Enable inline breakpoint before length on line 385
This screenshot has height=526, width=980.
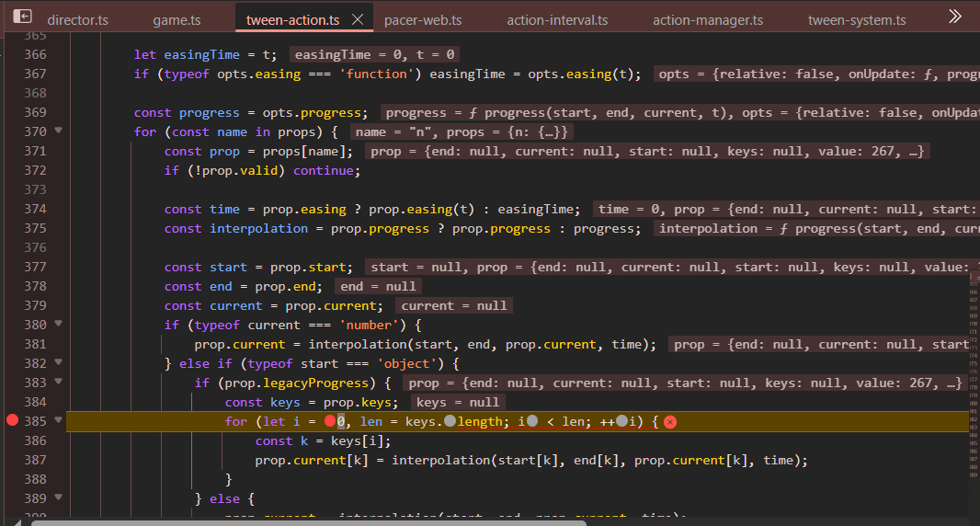[450, 421]
